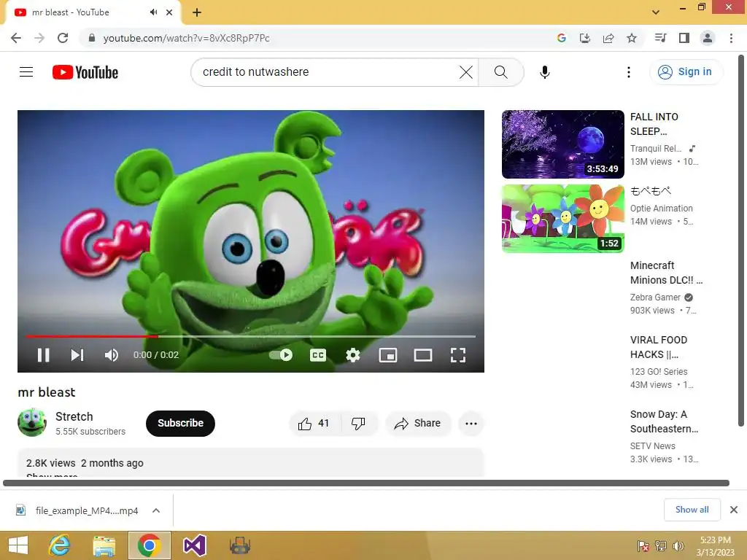Show all downloads

pyautogui.click(x=692, y=510)
